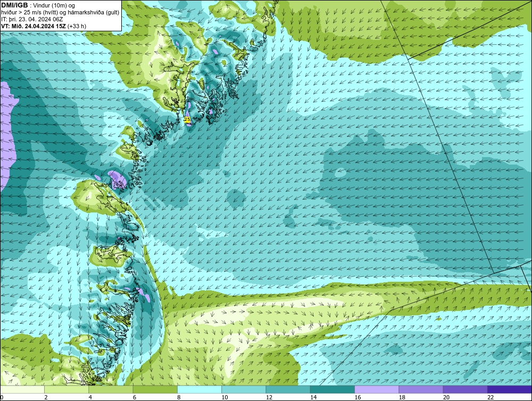Select the 10–12 m/s light teal legend swatch
This screenshot has height=401, width=532.
tap(244, 389)
